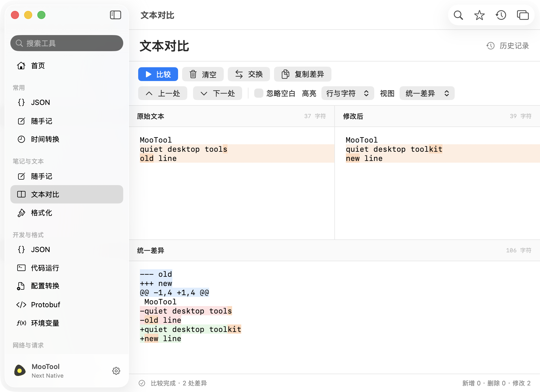The image size is (540, 392).
Task: Jump to next difference with 下一处
Action: pos(217,93)
